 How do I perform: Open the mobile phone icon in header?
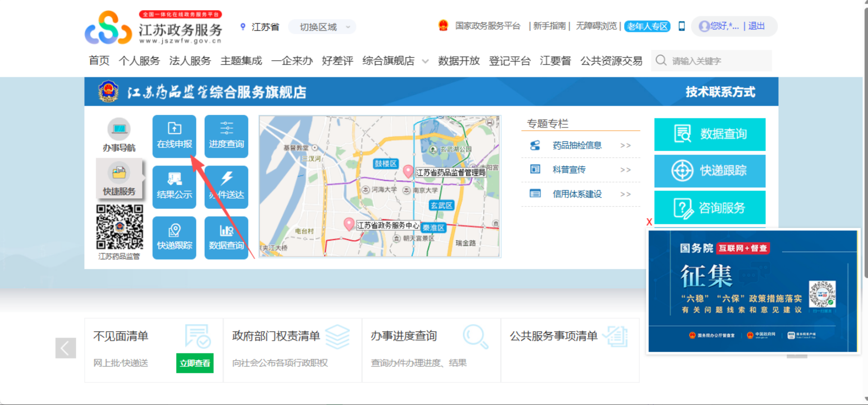682,26
